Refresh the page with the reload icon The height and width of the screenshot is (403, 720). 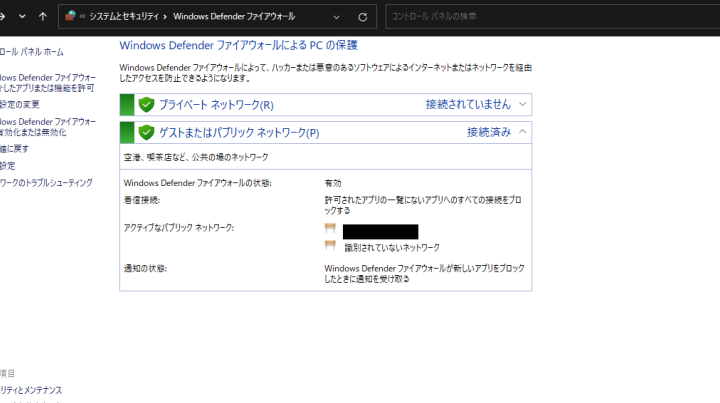pyautogui.click(x=362, y=17)
